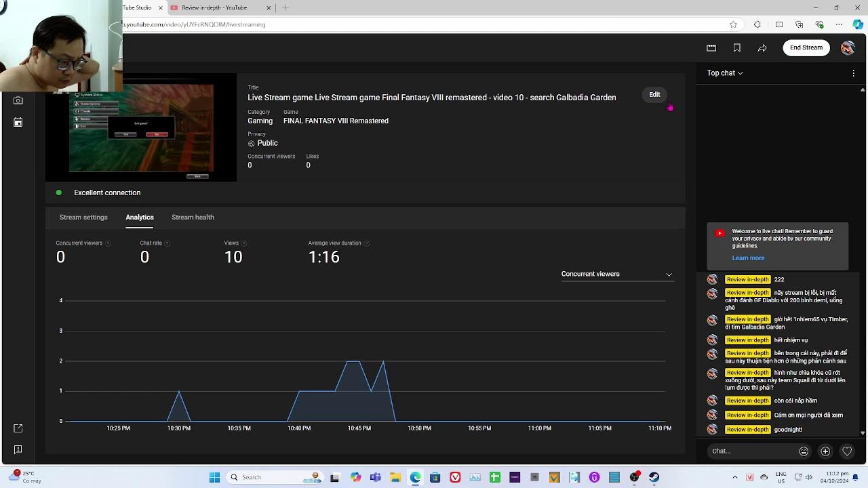Switch to the Stream settings tab
This screenshot has height=488, width=868.
click(x=83, y=218)
